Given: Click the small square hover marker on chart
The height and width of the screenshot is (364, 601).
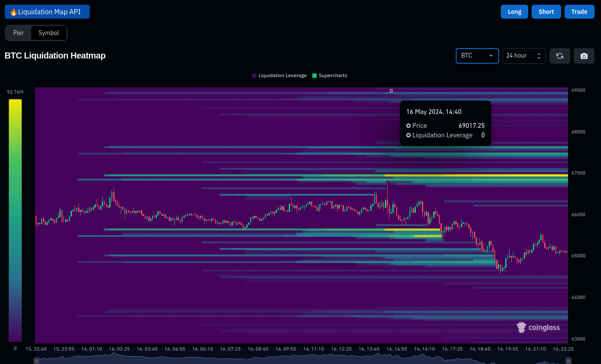Looking at the screenshot, I should tap(391, 91).
